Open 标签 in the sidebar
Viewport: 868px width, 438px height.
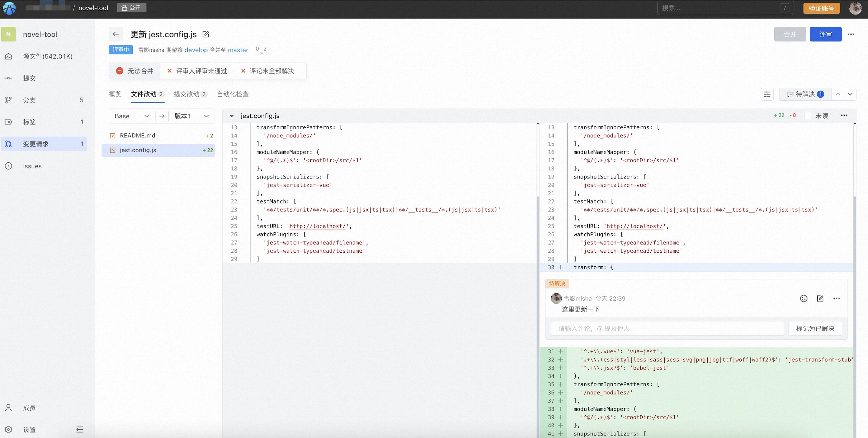(44, 122)
